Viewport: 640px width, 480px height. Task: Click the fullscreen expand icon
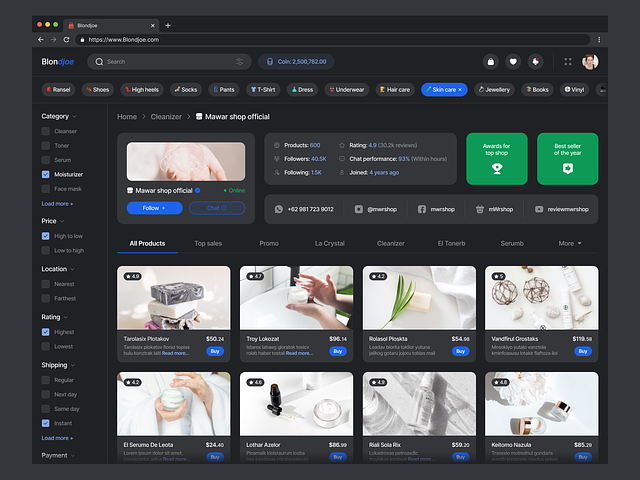tap(568, 61)
